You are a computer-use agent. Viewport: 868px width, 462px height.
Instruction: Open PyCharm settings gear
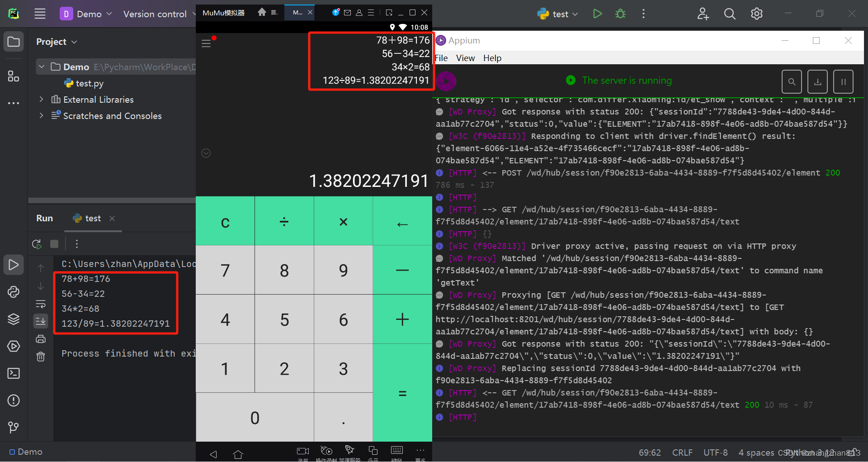point(757,14)
